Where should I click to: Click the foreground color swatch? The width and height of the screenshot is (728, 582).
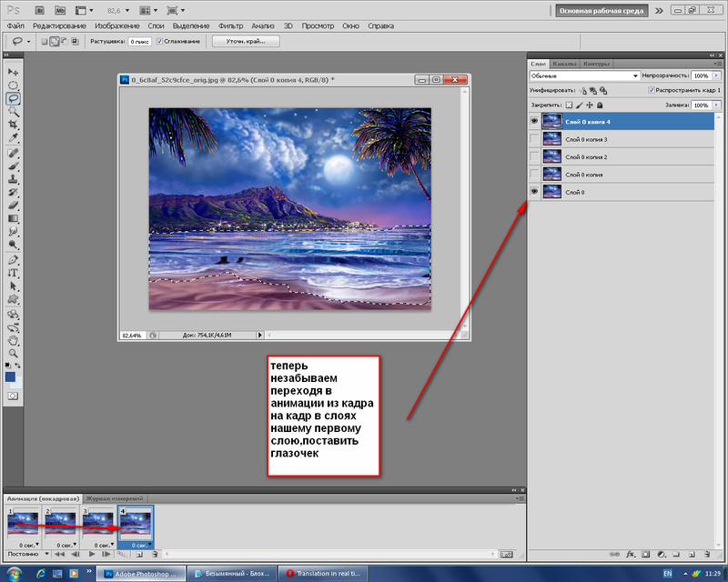pyautogui.click(x=10, y=376)
